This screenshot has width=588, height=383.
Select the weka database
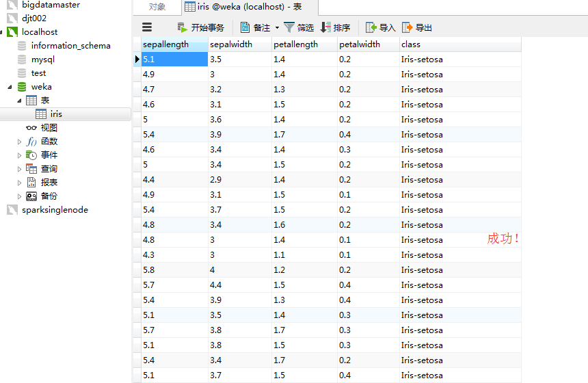point(42,87)
